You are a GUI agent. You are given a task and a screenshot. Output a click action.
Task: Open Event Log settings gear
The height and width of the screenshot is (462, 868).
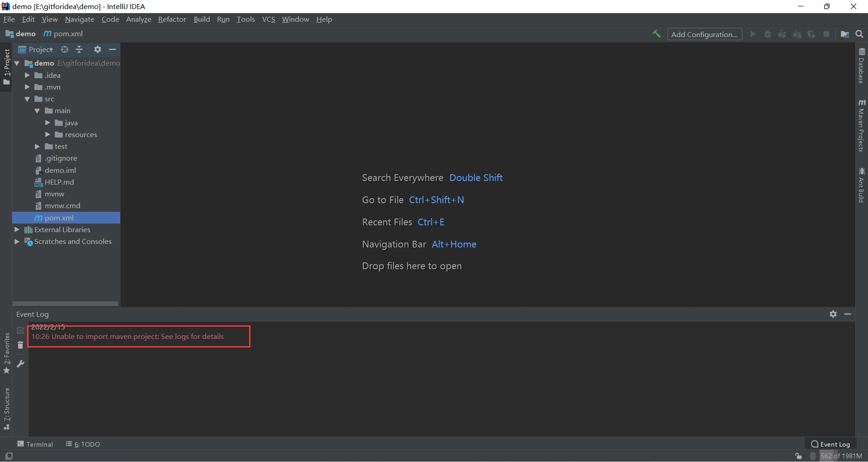click(x=833, y=314)
